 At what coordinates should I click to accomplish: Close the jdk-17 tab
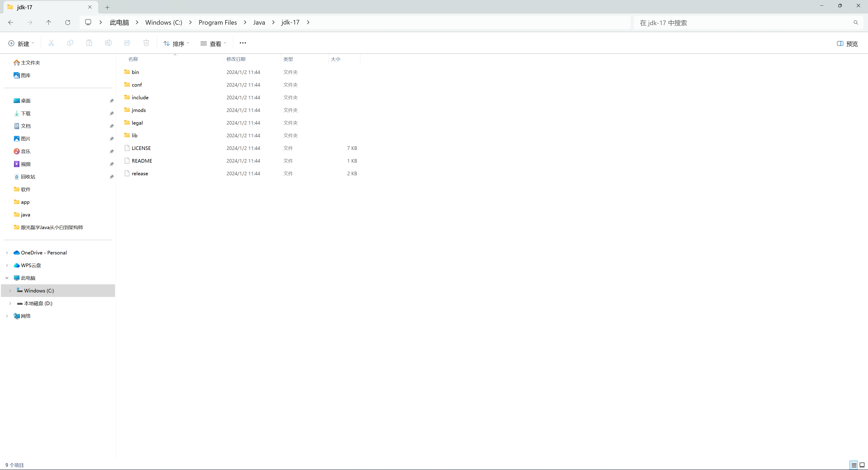click(90, 7)
